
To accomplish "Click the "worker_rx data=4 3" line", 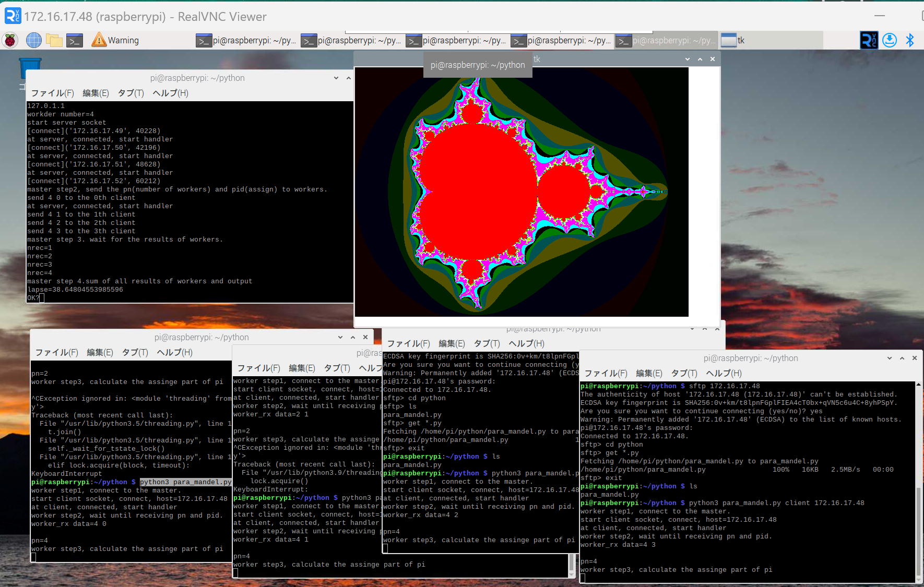I will tap(618, 545).
